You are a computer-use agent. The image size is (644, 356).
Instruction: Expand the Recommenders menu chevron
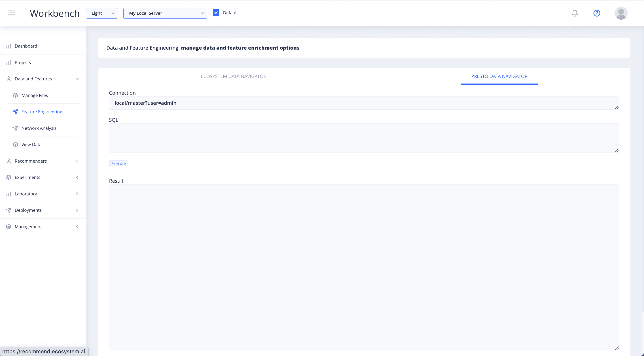click(x=77, y=161)
